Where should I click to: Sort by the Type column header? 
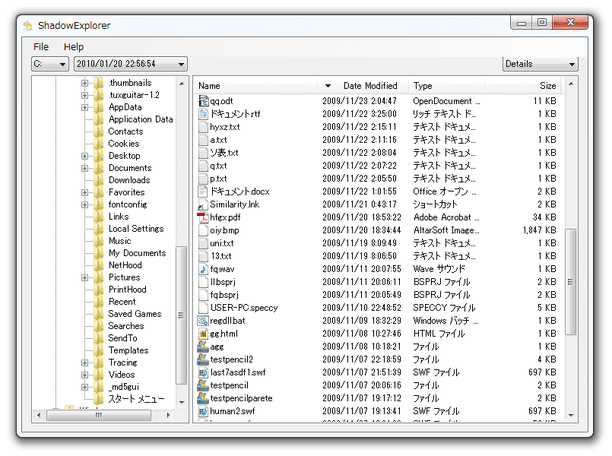tap(447, 86)
